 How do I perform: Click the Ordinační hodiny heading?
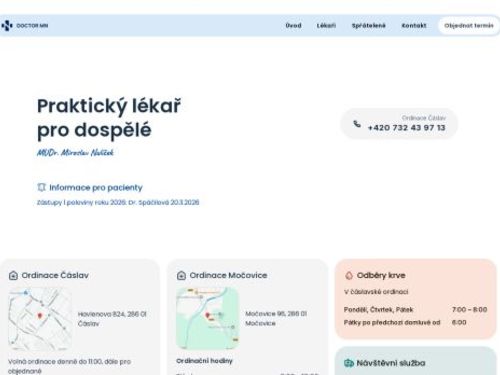pyautogui.click(x=204, y=361)
